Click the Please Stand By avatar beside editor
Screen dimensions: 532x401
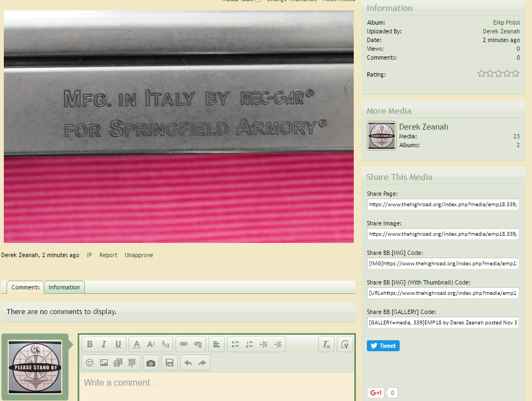[35, 367]
